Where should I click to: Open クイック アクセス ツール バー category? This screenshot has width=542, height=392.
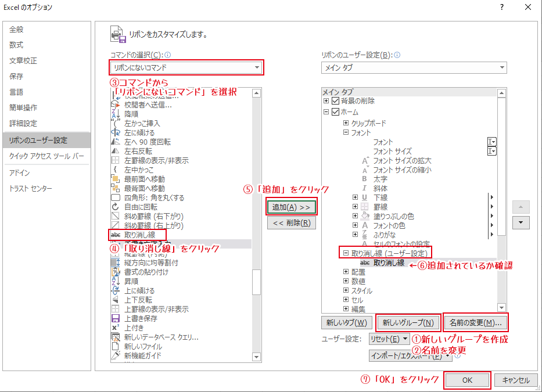pyautogui.click(x=46, y=156)
